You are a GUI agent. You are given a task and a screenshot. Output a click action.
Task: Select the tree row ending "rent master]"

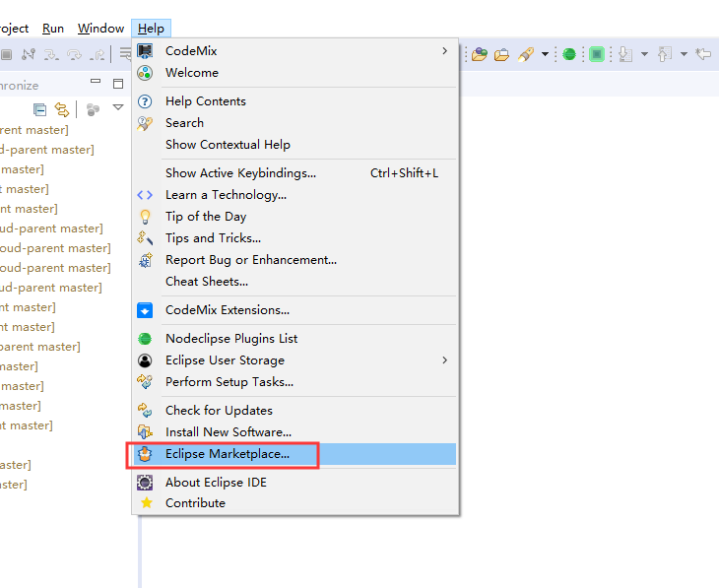tap(34, 130)
